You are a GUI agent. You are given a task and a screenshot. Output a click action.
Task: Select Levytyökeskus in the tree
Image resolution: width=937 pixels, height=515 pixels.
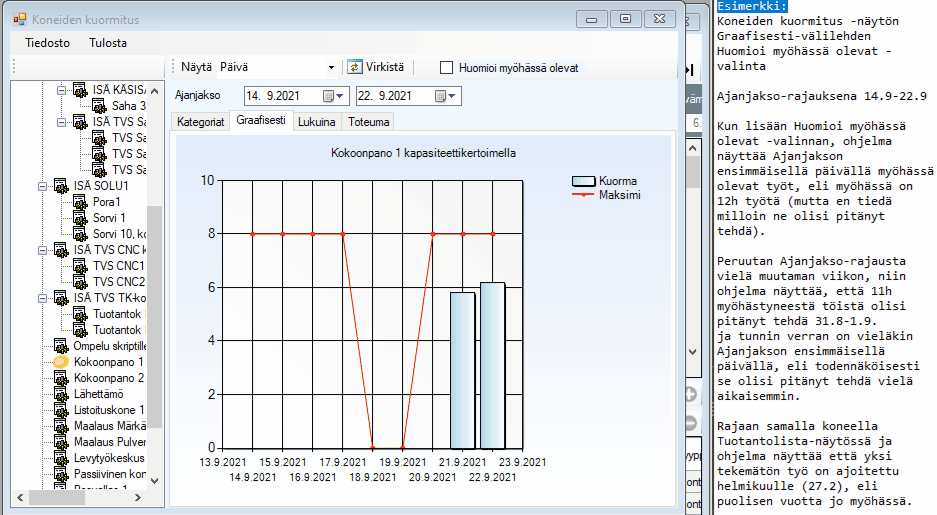[x=109, y=458]
